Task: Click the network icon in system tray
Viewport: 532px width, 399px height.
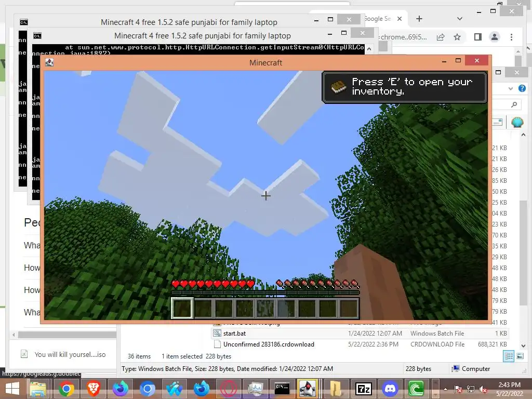Action: click(x=471, y=389)
